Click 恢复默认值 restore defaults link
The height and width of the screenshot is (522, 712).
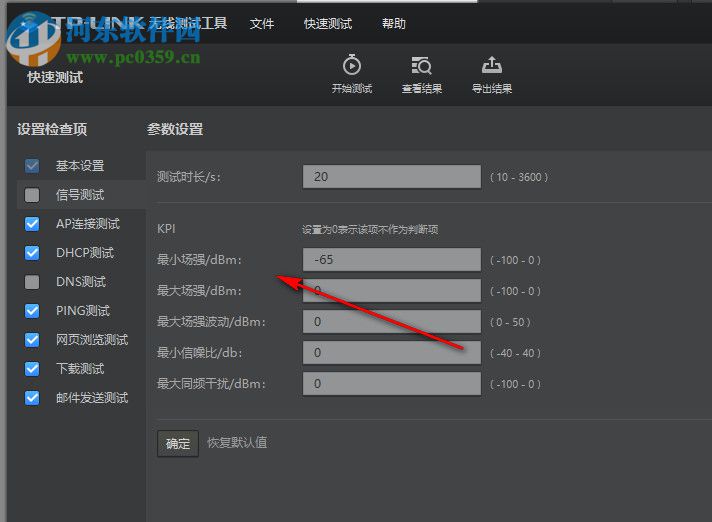237,443
